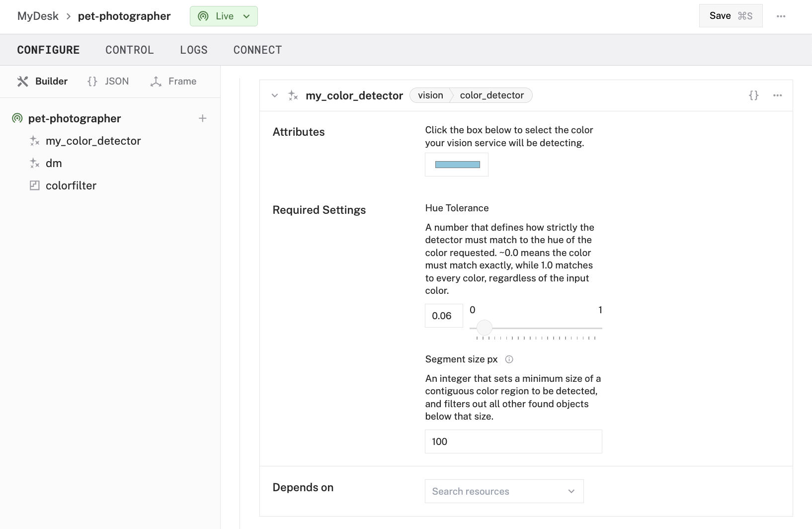Switch to the CONTROL tab
The image size is (812, 529).
coord(129,50)
